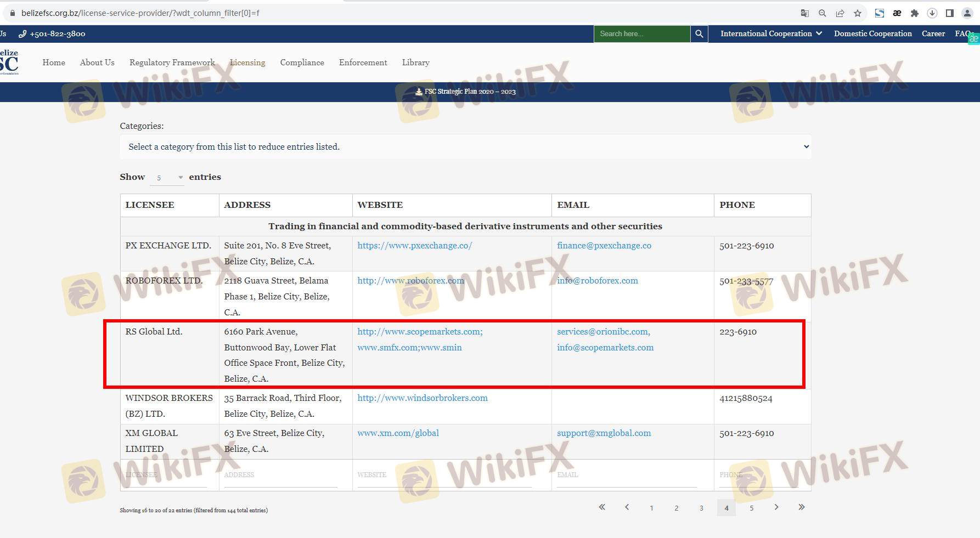Open the browser extensions puzzle icon
This screenshot has width=980, height=538.
click(914, 13)
